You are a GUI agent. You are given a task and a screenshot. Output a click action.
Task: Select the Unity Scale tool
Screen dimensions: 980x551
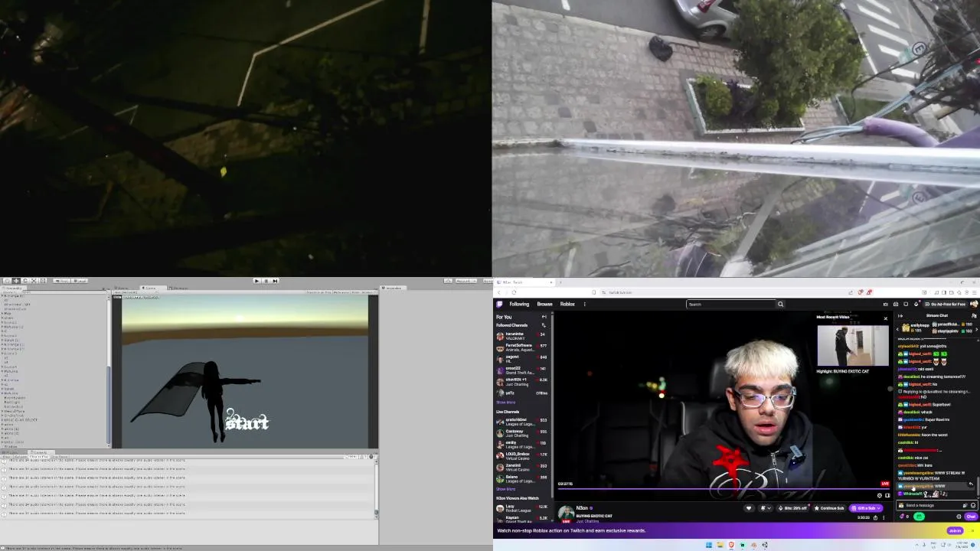[x=34, y=280]
